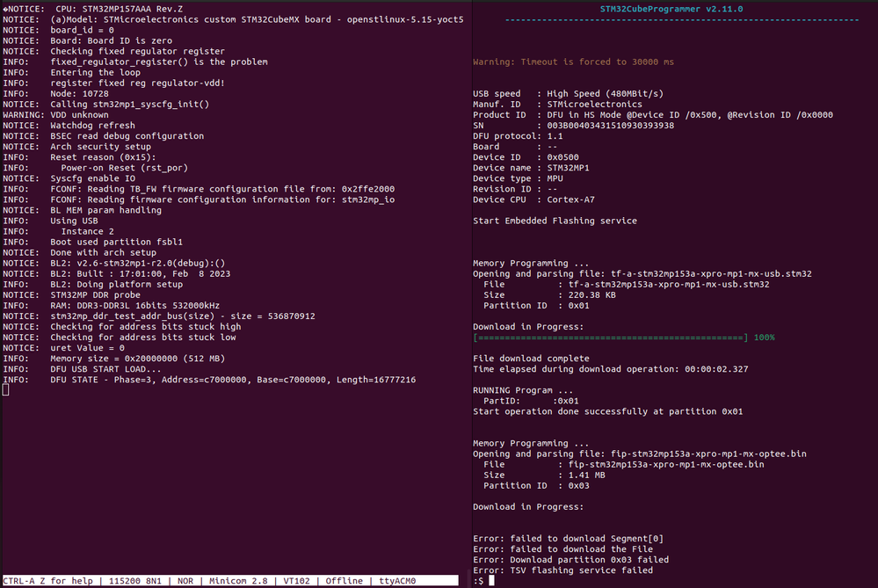Image resolution: width=878 pixels, height=588 pixels.
Task: Click 'Error: failed to download Segment[0]'
Action: point(568,539)
